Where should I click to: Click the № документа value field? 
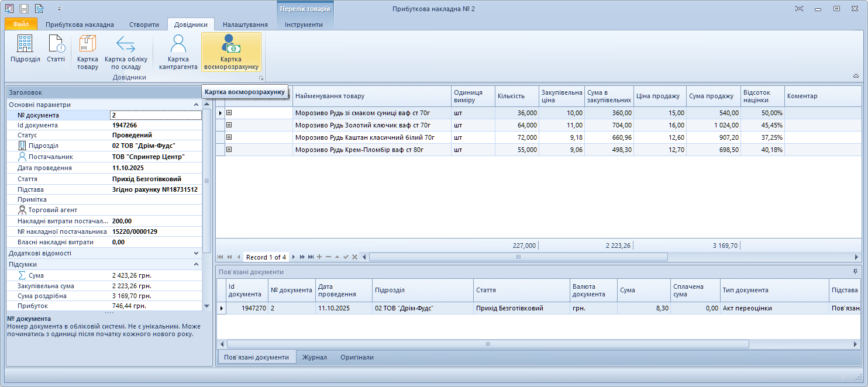pyautogui.click(x=156, y=115)
